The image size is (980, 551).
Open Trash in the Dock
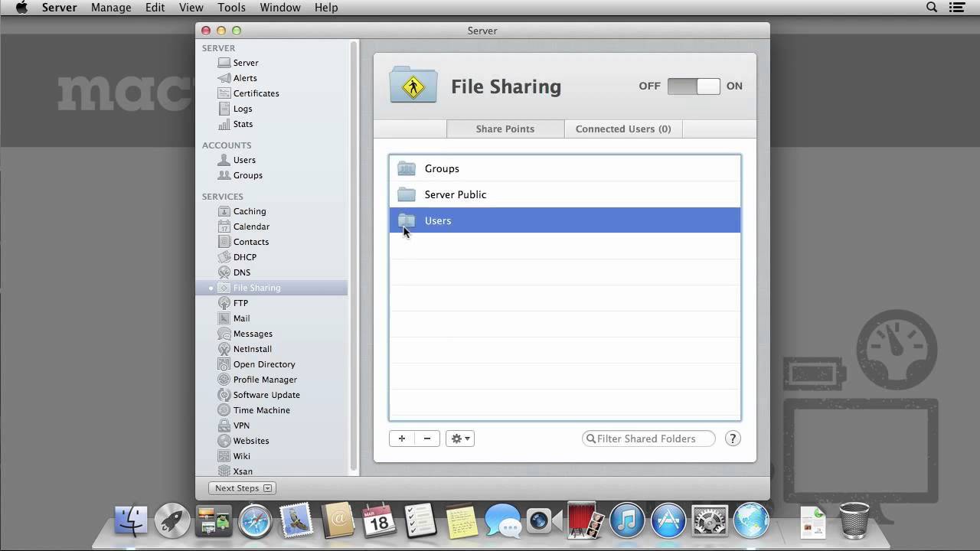pyautogui.click(x=854, y=521)
